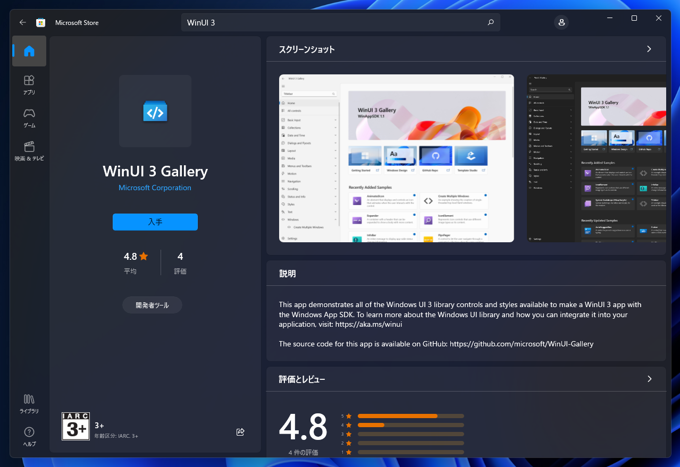
Task: Click the 評価とレビュー heading text
Action: (302, 379)
